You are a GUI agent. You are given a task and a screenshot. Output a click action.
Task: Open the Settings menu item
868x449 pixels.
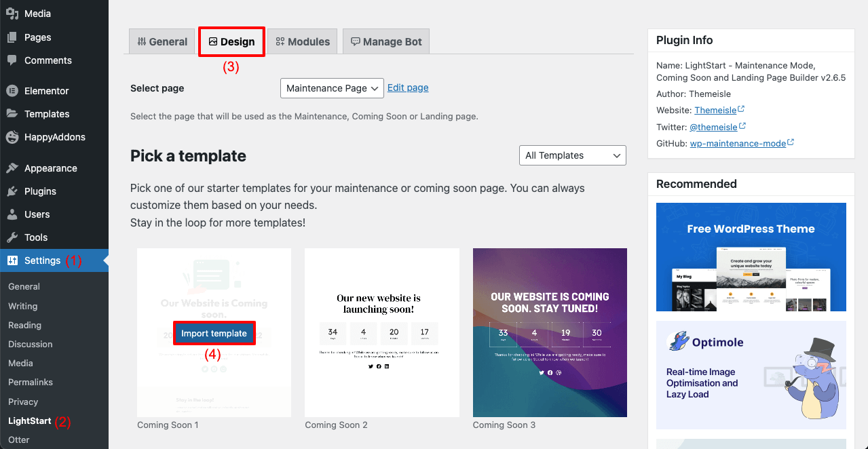pyautogui.click(x=54, y=260)
